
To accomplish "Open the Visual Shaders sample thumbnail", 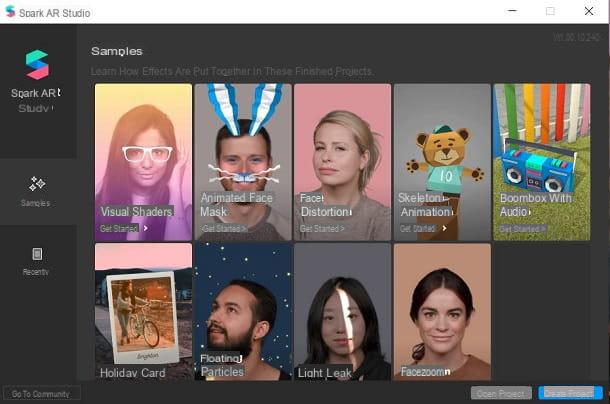I will [x=143, y=162].
